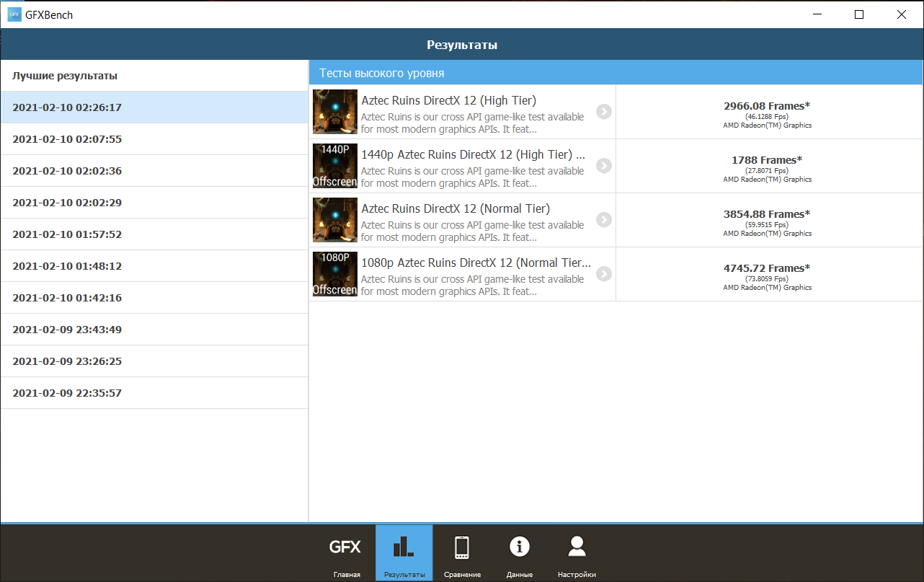Open the Настройки user icon tab
This screenshot has height=582, width=924.
[577, 553]
